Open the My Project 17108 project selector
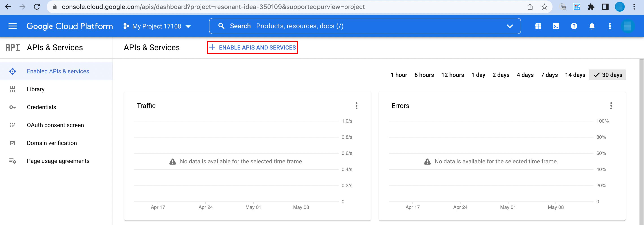 click(157, 26)
